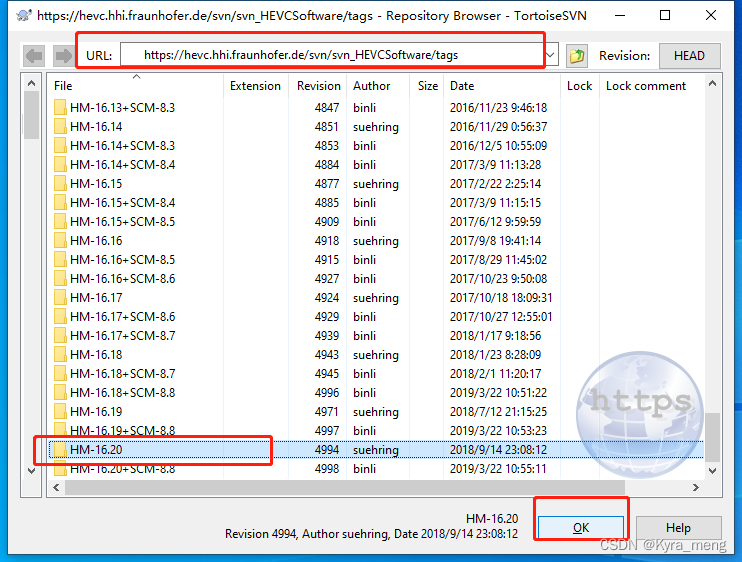Minimize the Repository Browser window
Screen dimensions: 742x562
point(619,15)
